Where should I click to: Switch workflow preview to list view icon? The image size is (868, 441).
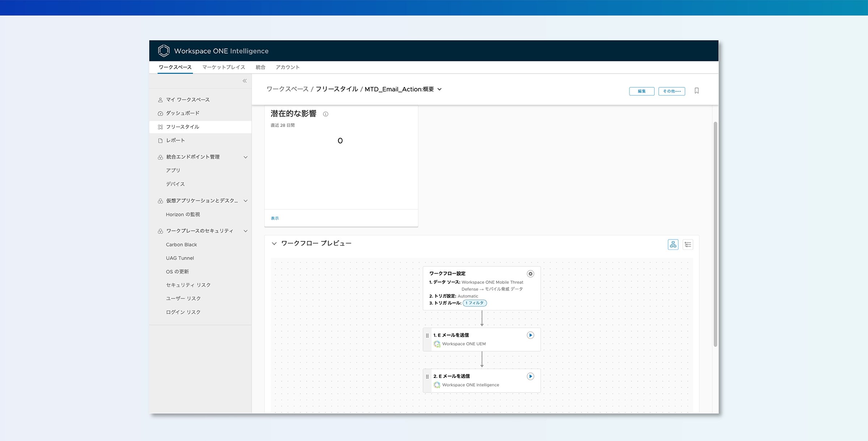click(688, 244)
